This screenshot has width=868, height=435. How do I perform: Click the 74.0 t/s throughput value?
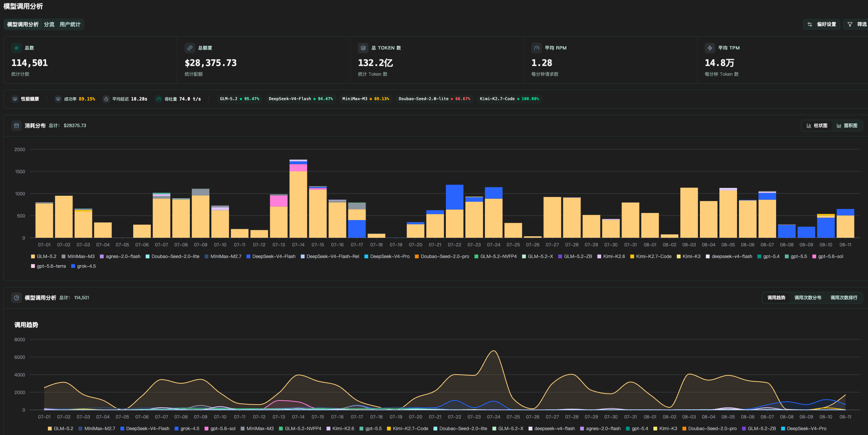click(x=190, y=99)
